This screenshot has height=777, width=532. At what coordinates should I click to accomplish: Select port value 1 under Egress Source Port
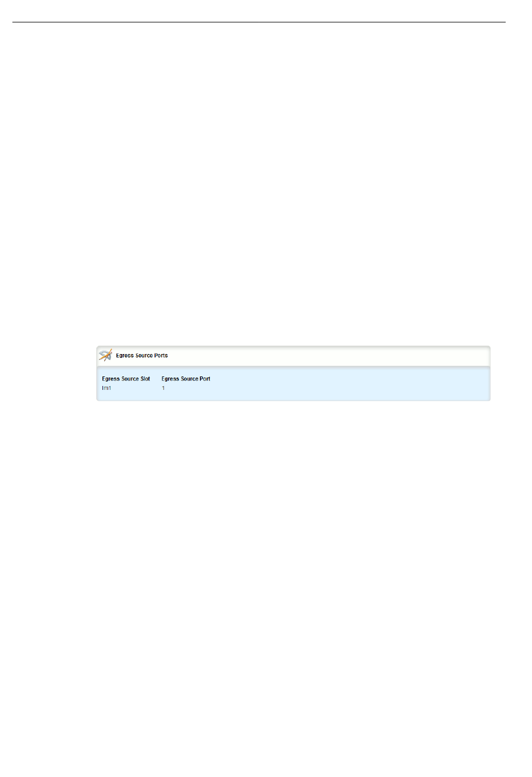(164, 388)
